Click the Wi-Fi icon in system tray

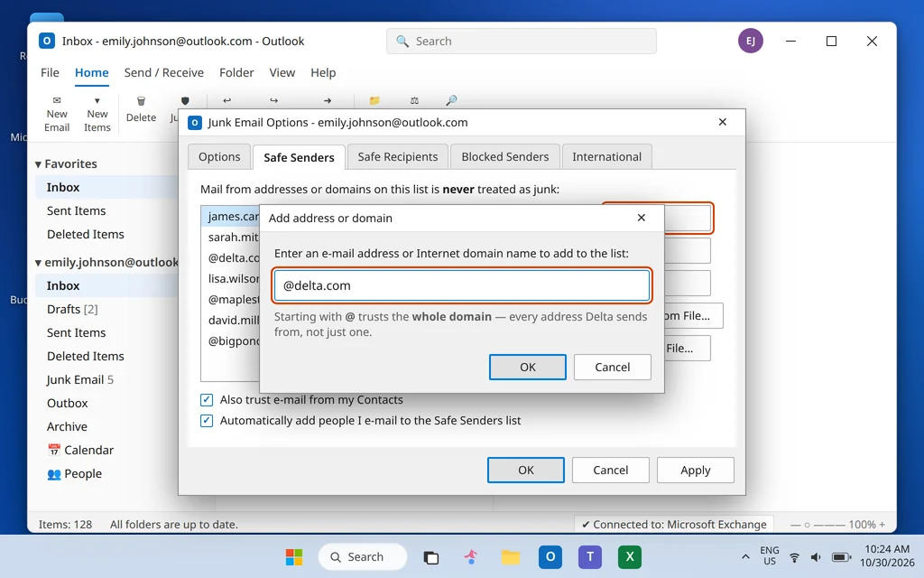click(x=794, y=557)
